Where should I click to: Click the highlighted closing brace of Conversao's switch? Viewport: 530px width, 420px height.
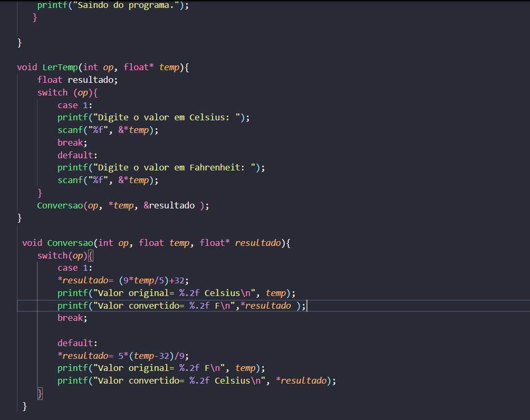(x=40, y=394)
